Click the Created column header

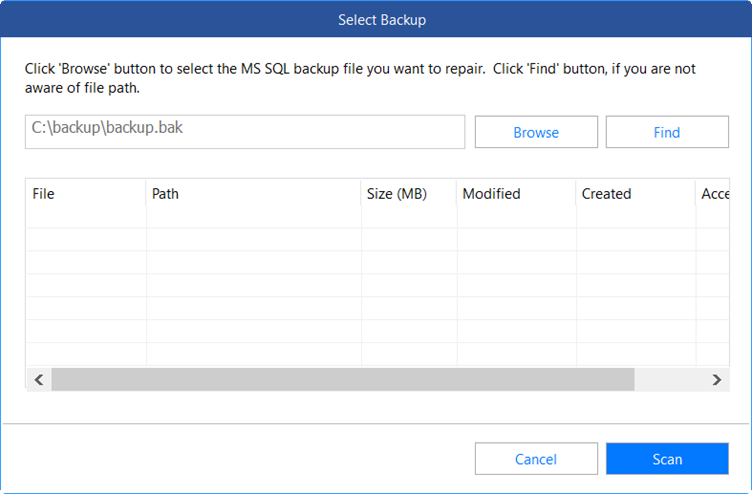(x=634, y=194)
